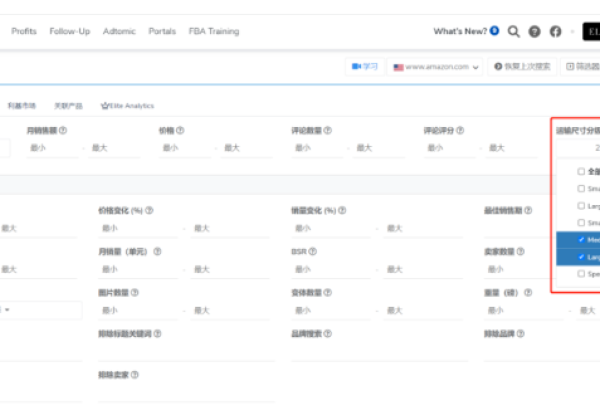Focus the 评论评分 最大 field
Screen dimensions: 600x420
click(511, 148)
